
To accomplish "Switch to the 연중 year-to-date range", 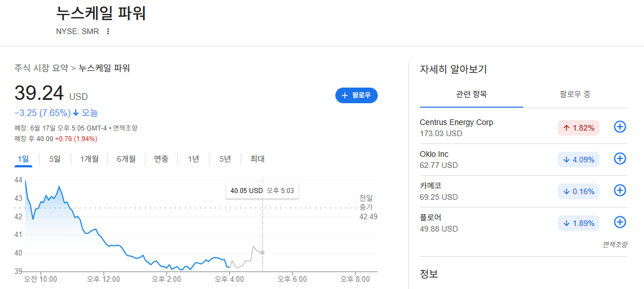I will [161, 159].
